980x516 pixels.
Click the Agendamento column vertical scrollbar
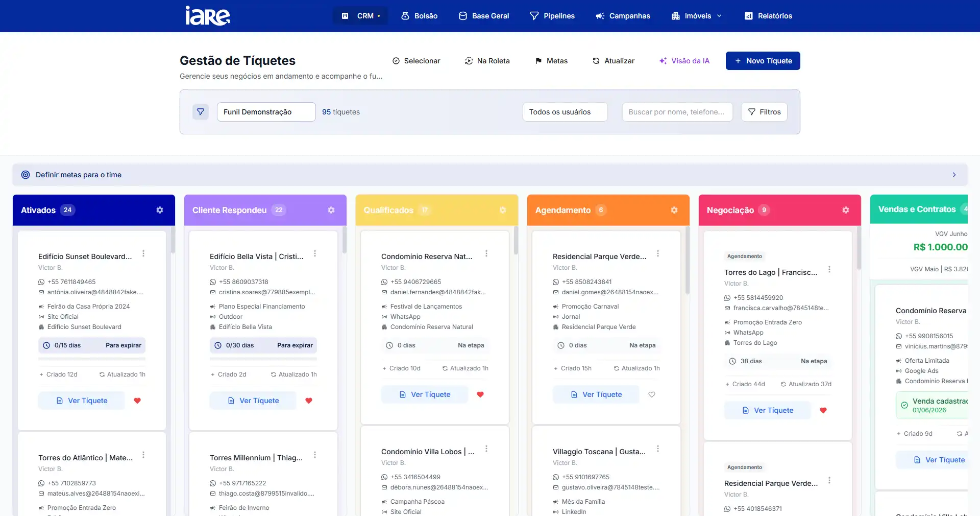coord(688,261)
